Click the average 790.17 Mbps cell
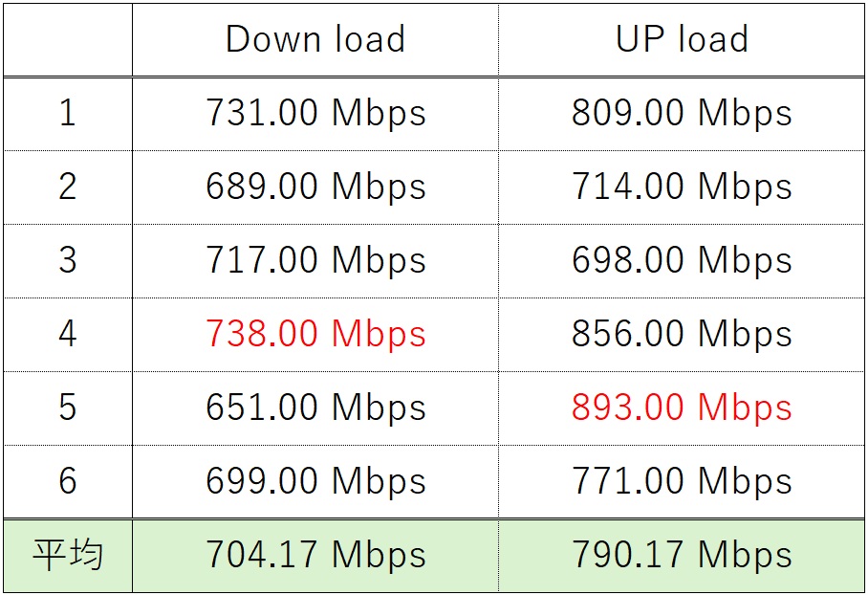 682,555
